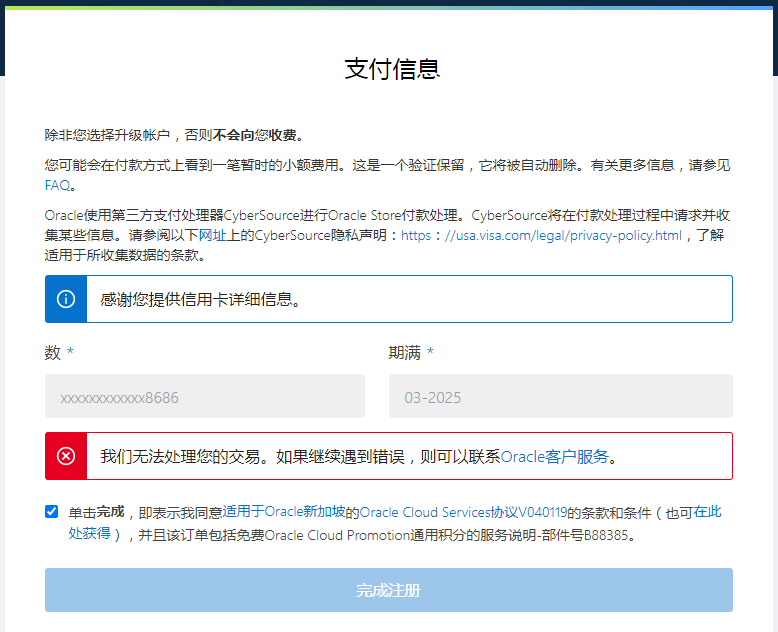
Task: Click the expiration field showing 03-2025
Action: tap(561, 396)
